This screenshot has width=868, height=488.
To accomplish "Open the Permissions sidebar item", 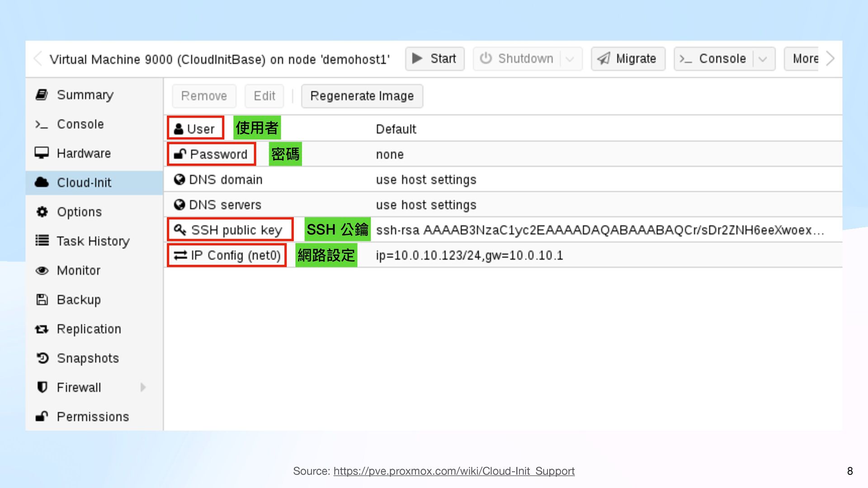I will pyautogui.click(x=93, y=417).
